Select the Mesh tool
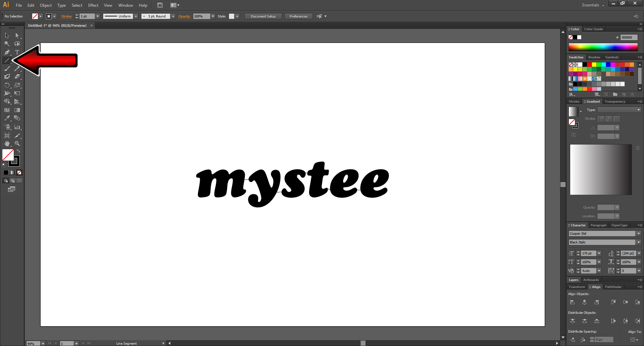 click(7, 110)
